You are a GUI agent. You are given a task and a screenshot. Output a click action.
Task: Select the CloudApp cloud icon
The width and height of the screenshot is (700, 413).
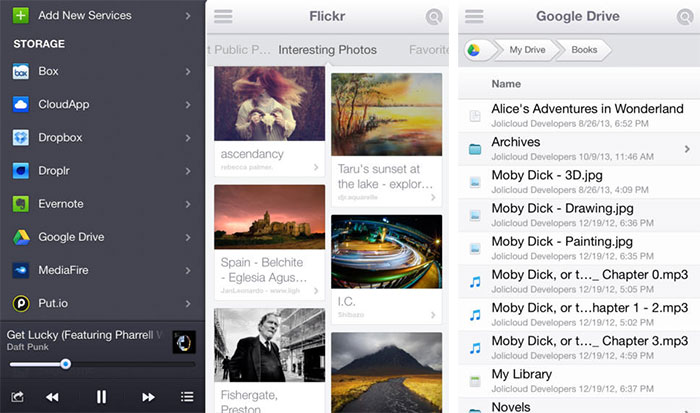click(21, 104)
